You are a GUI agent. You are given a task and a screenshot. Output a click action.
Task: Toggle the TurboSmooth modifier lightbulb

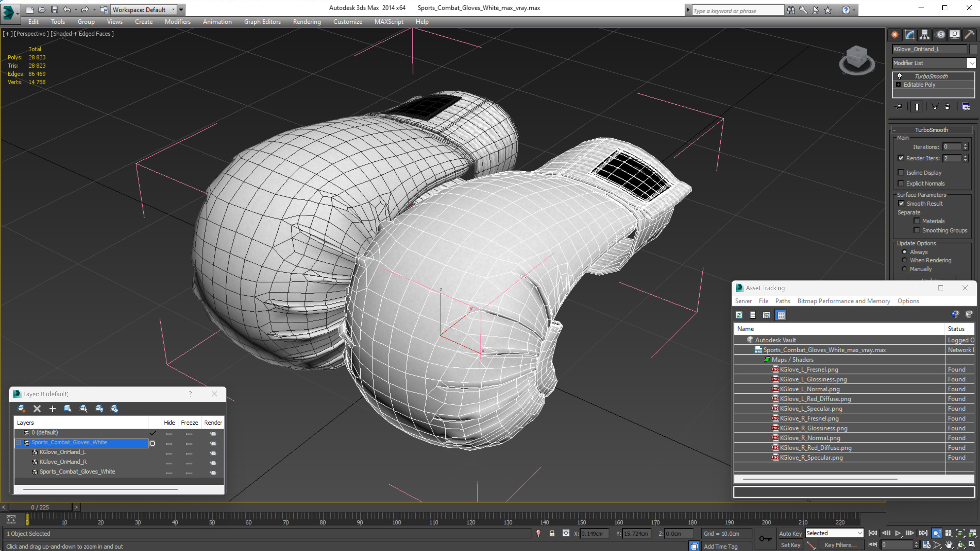tap(900, 76)
